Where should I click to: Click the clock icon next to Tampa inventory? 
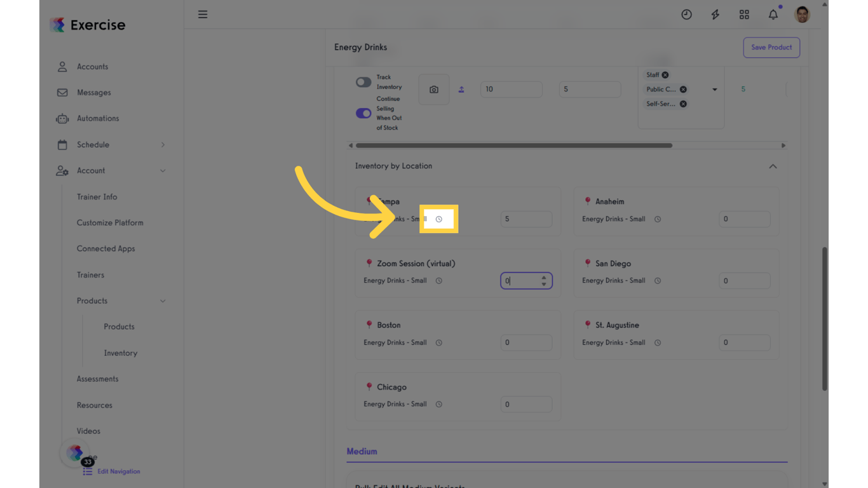pos(438,219)
